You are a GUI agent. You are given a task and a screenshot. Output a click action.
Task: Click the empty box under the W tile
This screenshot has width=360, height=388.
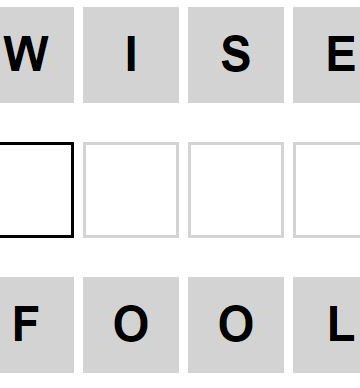[36, 190]
